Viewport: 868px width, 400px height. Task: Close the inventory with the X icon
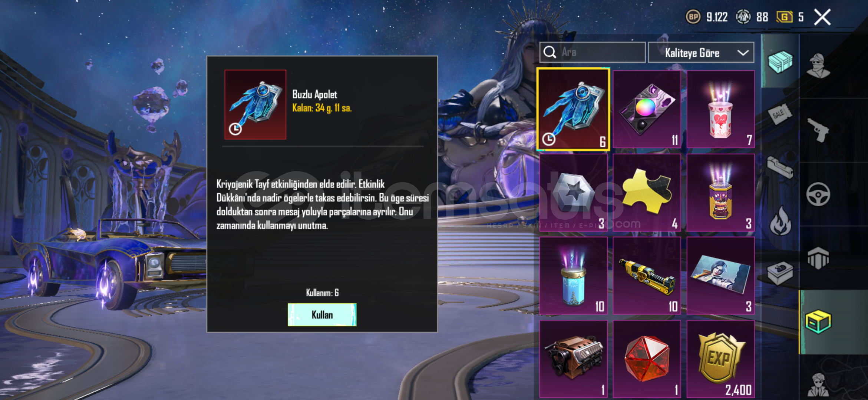click(x=822, y=17)
